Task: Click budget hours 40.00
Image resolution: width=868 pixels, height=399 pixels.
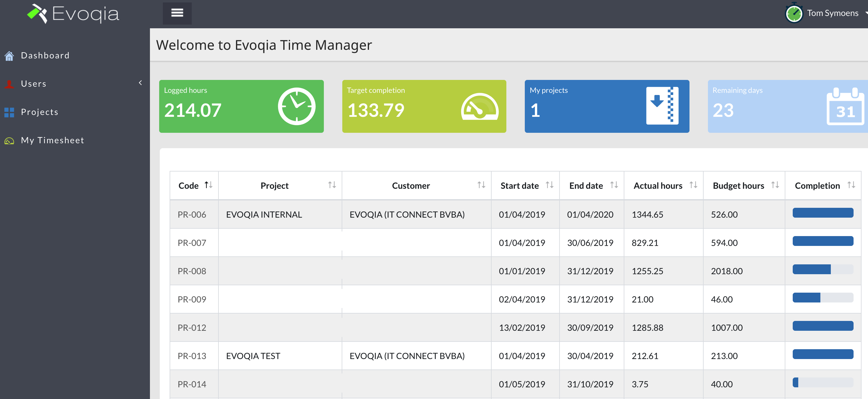Action: (x=722, y=385)
